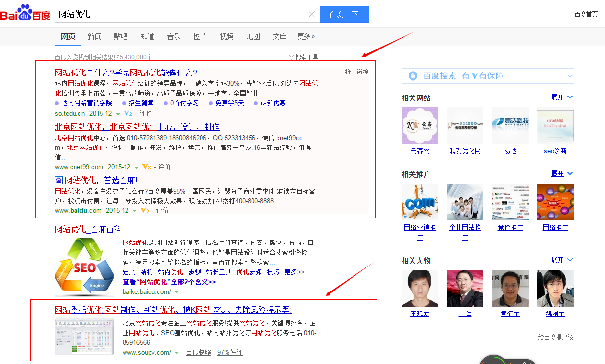Viewport: 605px width, 364px height.
Task: Click the photo of 李现龙
Action: tap(420, 288)
